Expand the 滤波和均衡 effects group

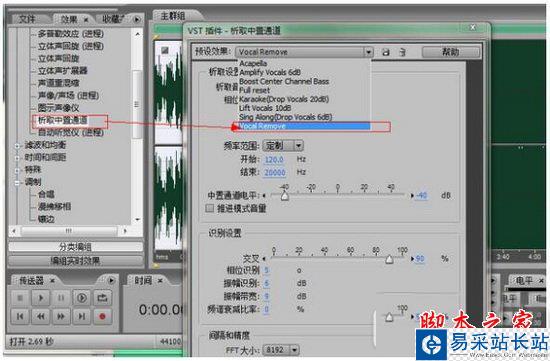point(17,145)
